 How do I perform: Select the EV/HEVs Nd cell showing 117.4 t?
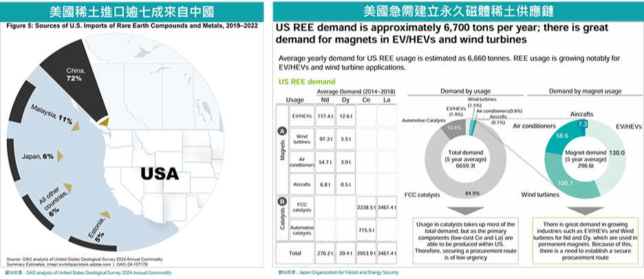323,116
